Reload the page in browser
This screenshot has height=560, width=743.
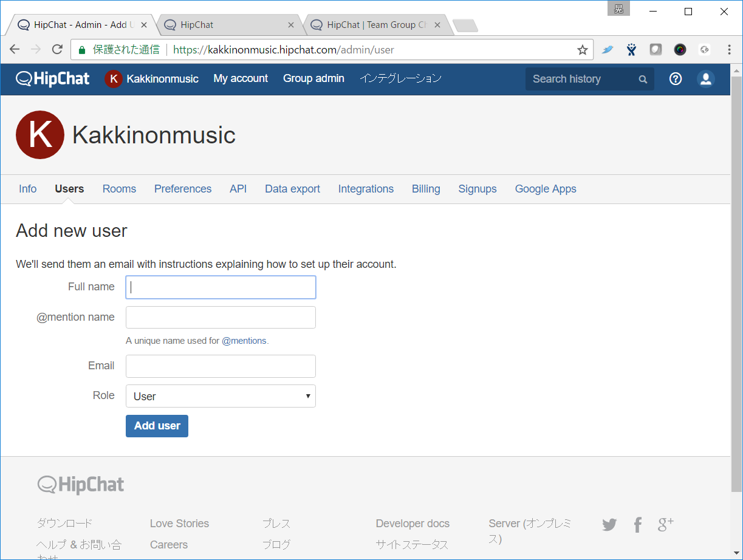click(x=57, y=49)
